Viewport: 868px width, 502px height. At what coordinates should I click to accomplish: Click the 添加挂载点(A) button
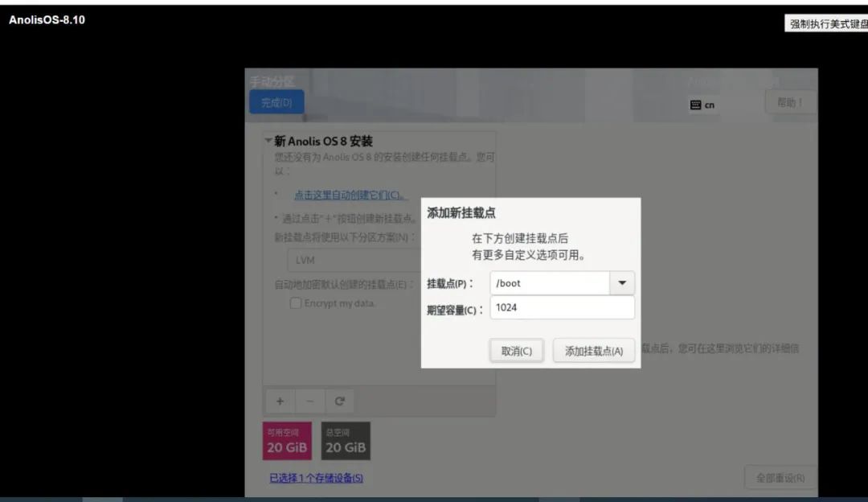click(594, 351)
